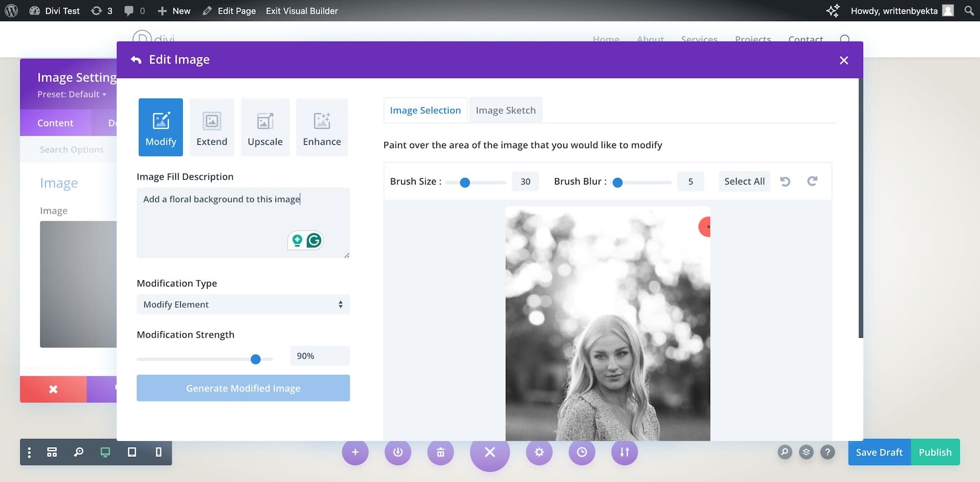
Task: Click Exit Visual Builder
Action: pos(302,10)
